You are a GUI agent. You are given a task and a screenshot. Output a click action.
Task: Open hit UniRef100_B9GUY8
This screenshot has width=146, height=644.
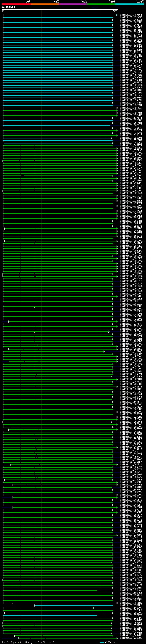pos(131,58)
